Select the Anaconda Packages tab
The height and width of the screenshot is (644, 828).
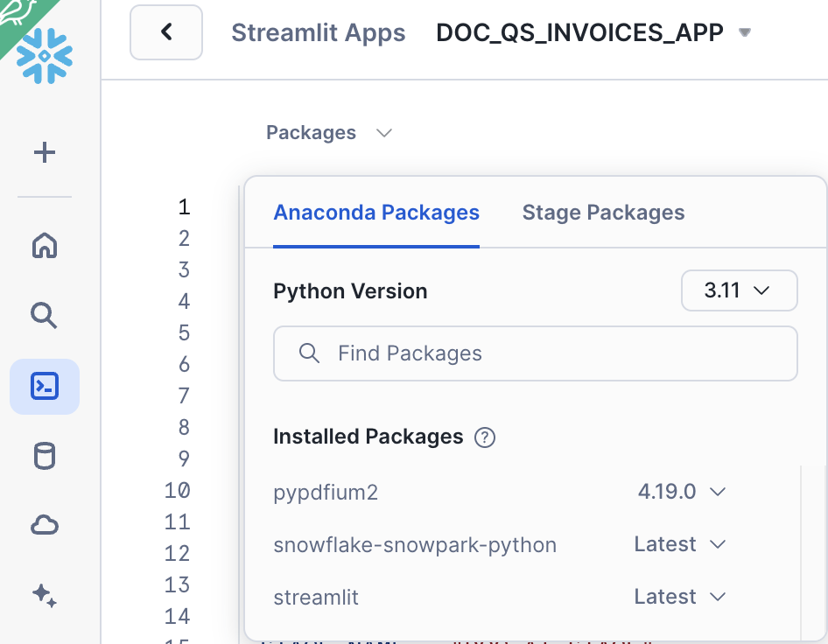(x=376, y=213)
